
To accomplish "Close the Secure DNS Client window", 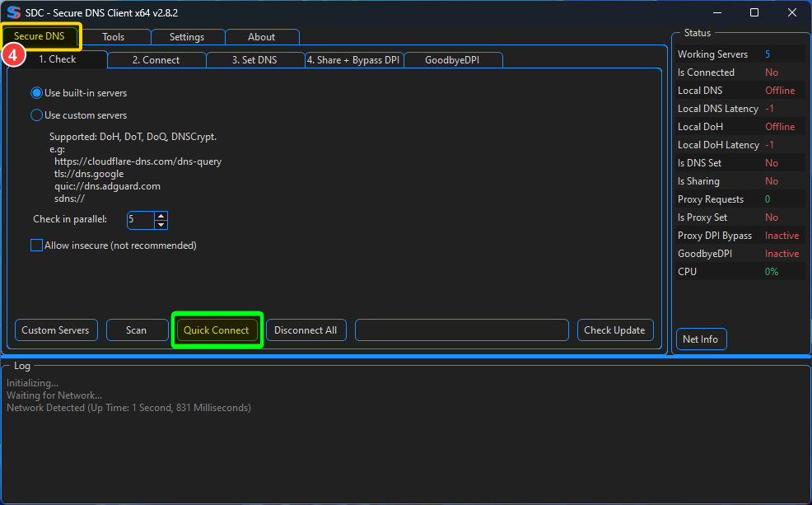I will [792, 12].
